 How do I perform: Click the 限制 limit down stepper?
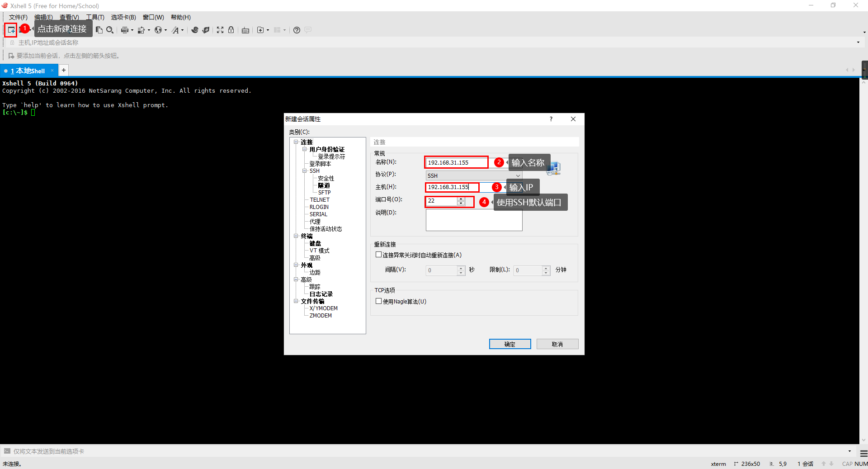pos(546,273)
